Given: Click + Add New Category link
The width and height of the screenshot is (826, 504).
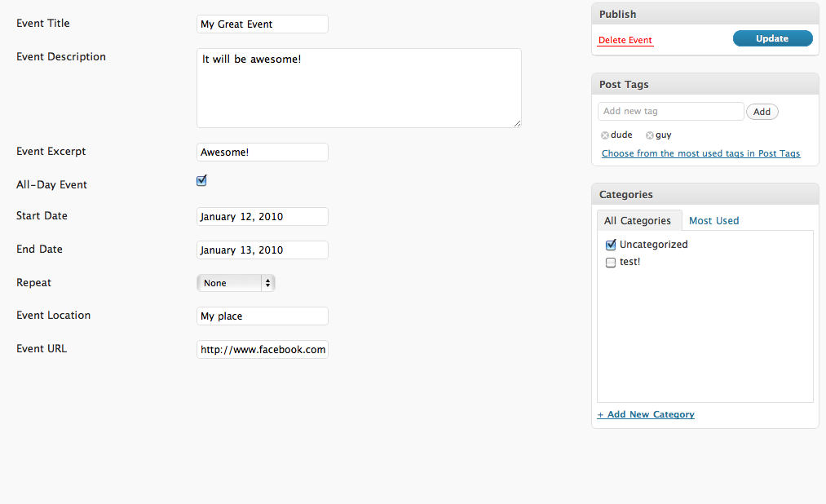Looking at the screenshot, I should click(x=646, y=414).
